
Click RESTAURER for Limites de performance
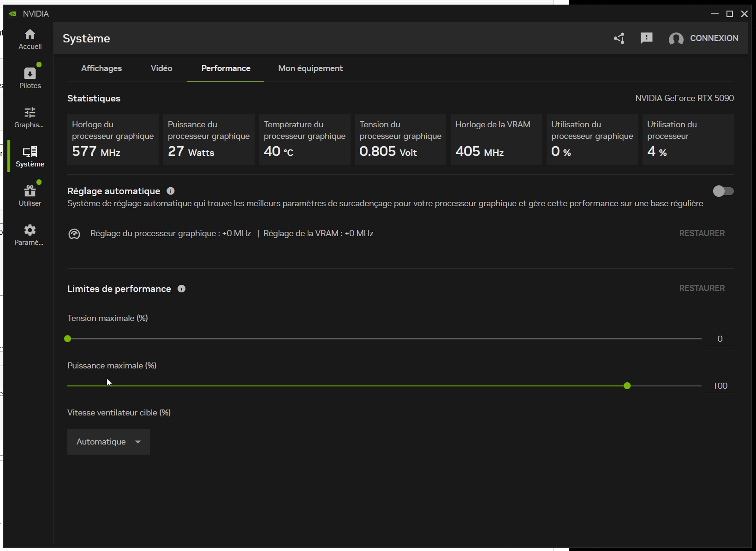(x=702, y=288)
